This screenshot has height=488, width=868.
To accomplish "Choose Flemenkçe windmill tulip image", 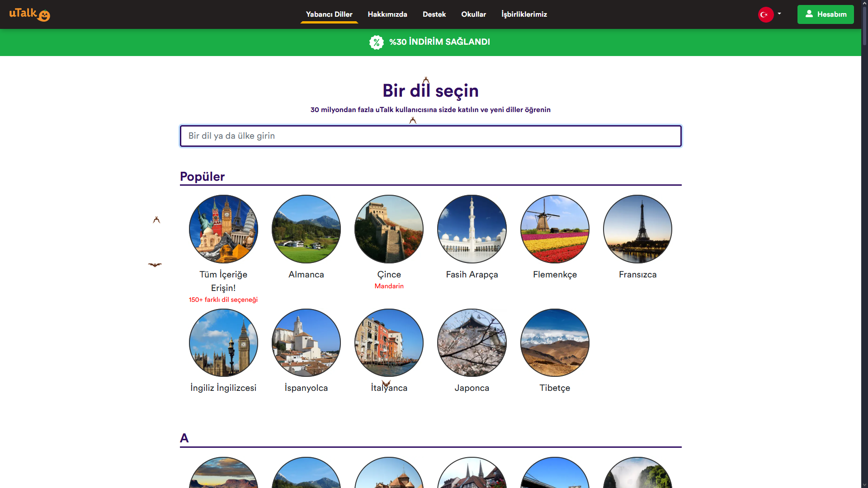I will 555,229.
